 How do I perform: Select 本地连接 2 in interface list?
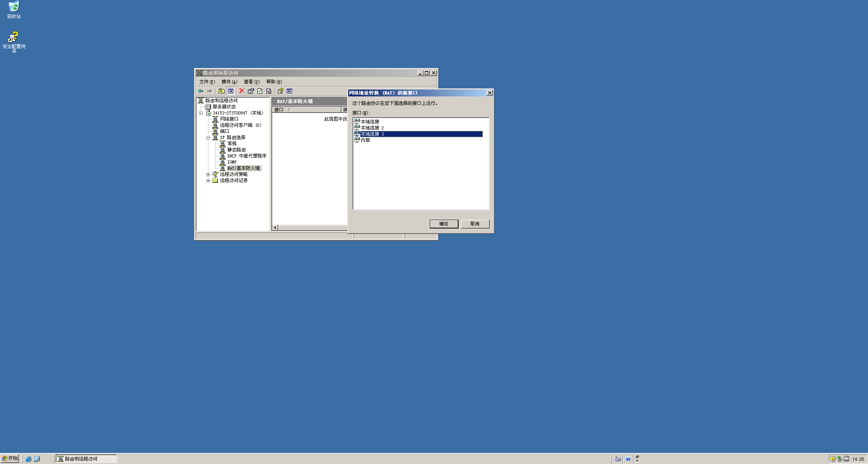[372, 128]
